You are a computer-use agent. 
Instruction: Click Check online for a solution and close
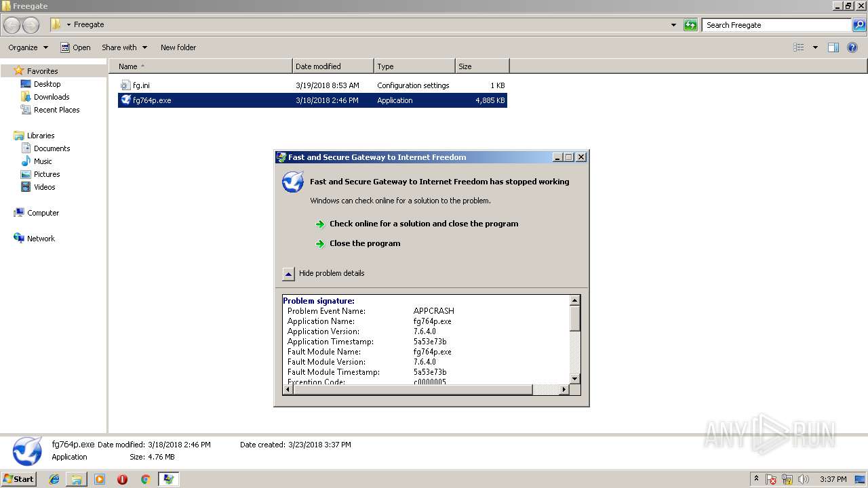pos(424,224)
